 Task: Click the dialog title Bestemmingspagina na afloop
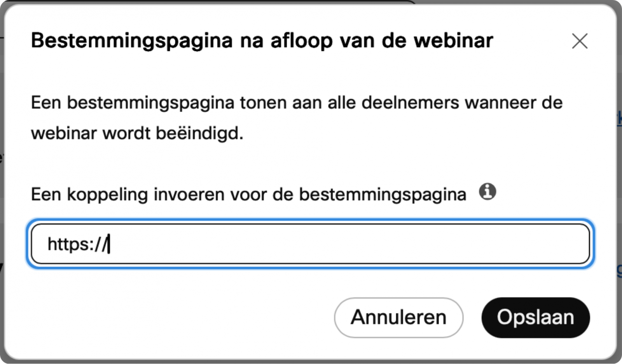(x=262, y=40)
